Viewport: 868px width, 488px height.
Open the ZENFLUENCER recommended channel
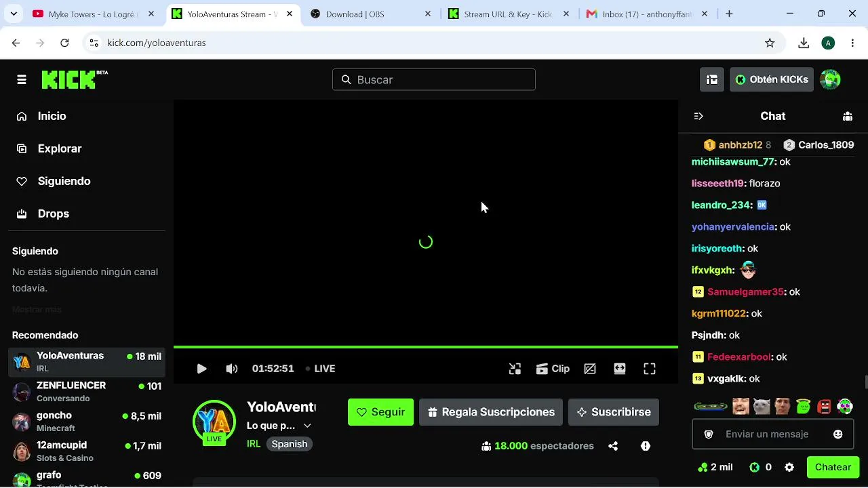[x=87, y=392]
